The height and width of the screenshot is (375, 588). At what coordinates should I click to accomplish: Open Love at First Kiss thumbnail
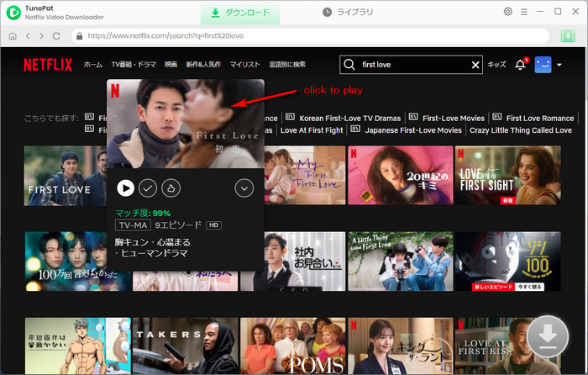[491, 346]
